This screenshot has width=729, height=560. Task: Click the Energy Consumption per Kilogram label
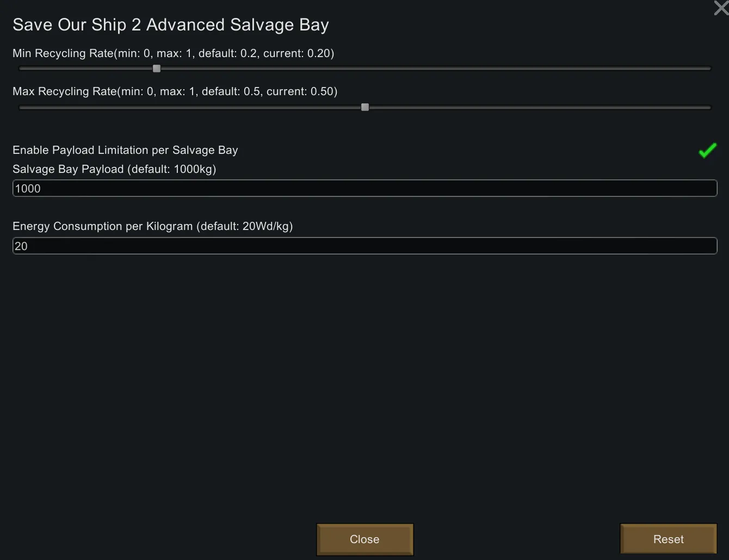coord(152,227)
